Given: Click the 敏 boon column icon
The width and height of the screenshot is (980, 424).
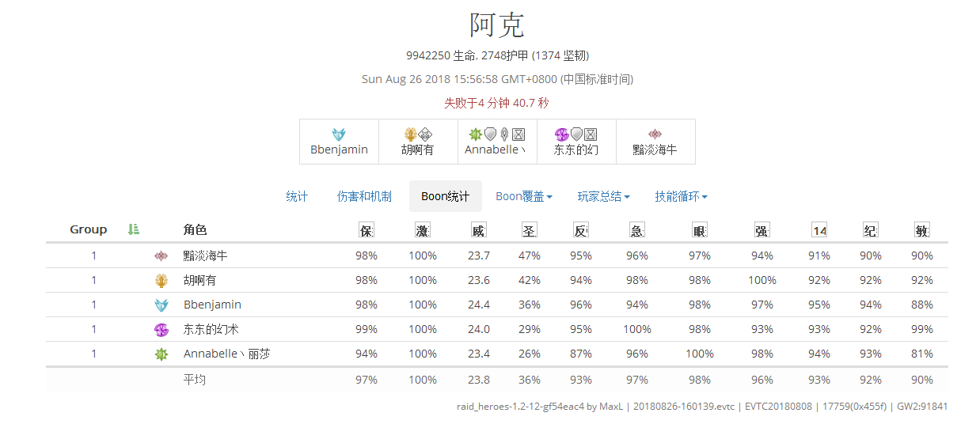Looking at the screenshot, I should pos(922,230).
